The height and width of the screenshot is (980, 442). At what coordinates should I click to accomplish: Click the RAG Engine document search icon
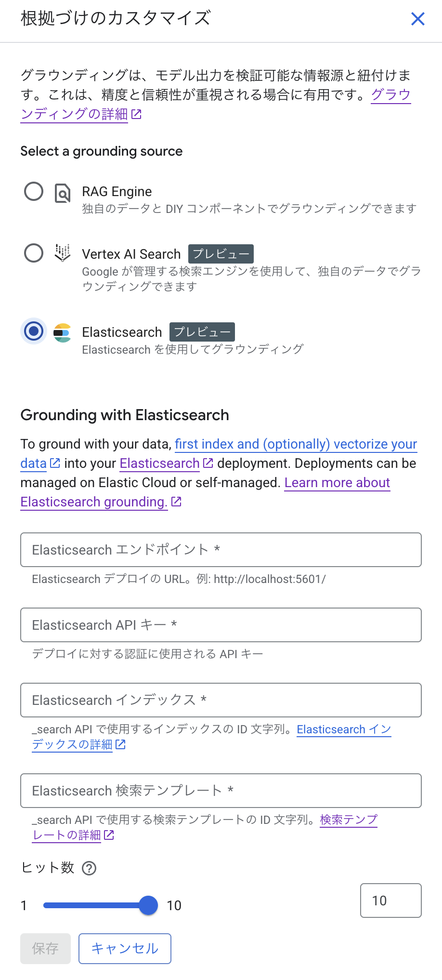[63, 193]
